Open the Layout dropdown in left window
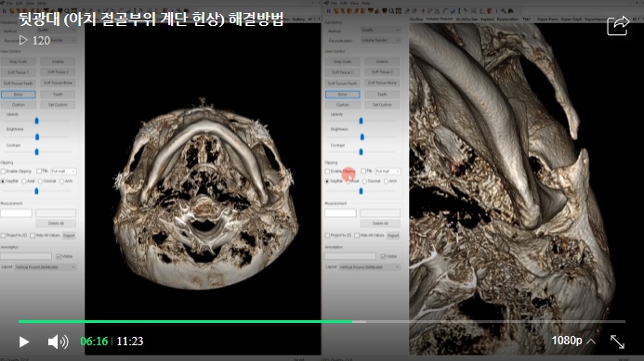644x361 pixels. [x=46, y=267]
